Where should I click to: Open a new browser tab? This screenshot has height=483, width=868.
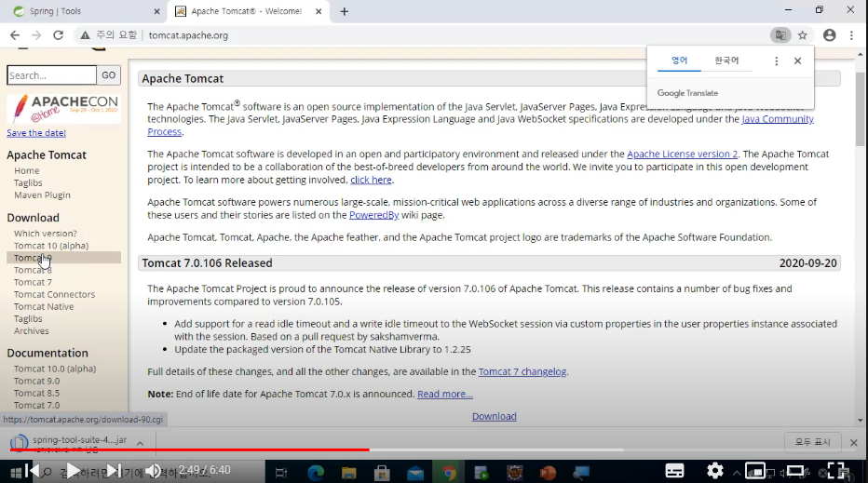click(345, 11)
